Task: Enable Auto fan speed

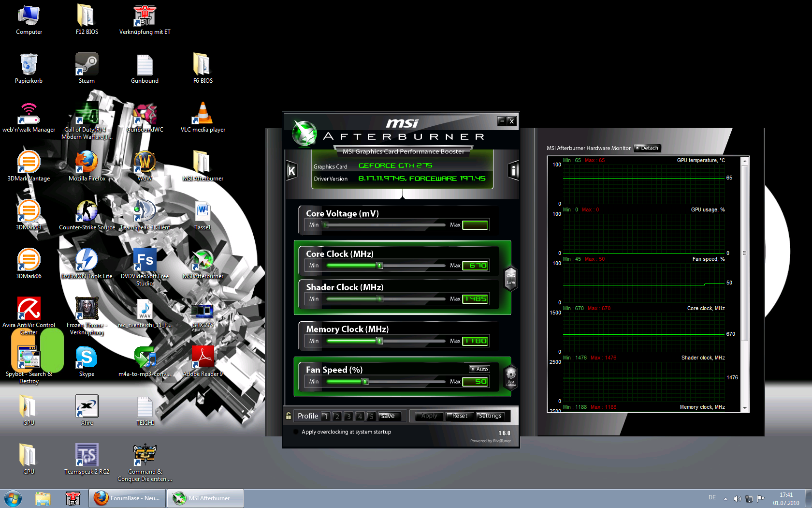Action: point(479,369)
